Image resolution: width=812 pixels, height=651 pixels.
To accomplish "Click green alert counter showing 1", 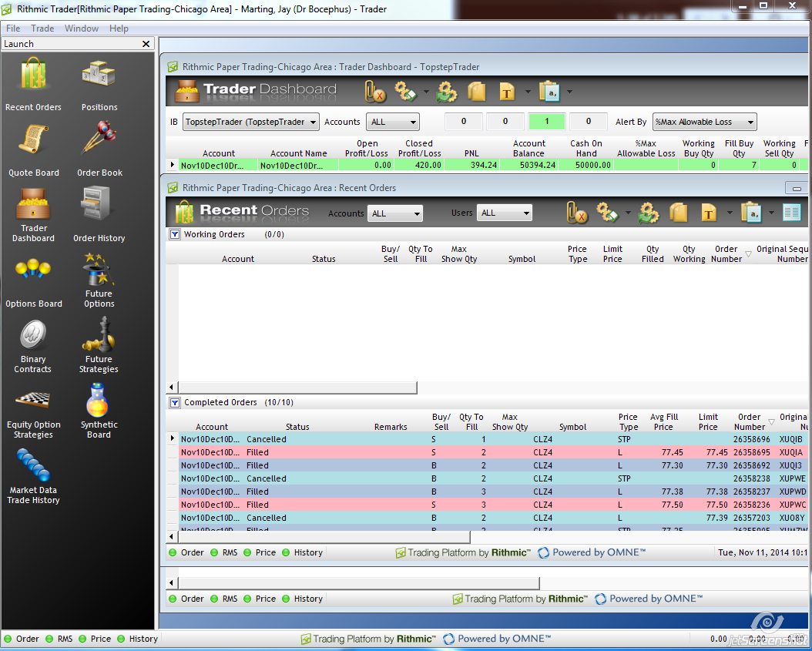I will coord(546,122).
